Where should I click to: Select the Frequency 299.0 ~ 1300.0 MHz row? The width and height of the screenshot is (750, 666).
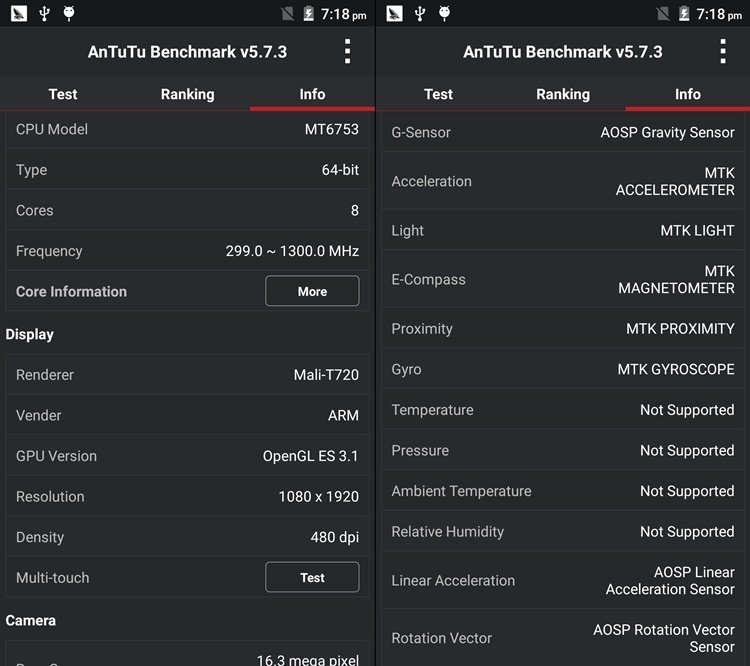(187, 251)
